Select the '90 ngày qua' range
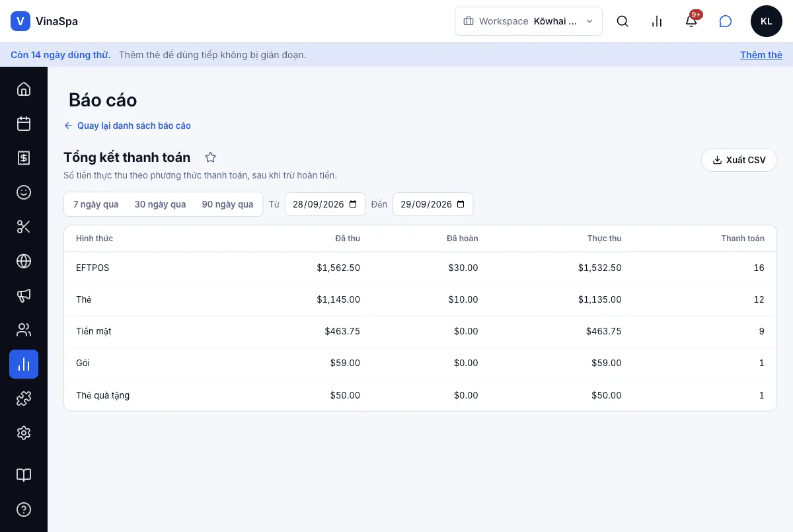The height and width of the screenshot is (532, 793). pyautogui.click(x=228, y=204)
